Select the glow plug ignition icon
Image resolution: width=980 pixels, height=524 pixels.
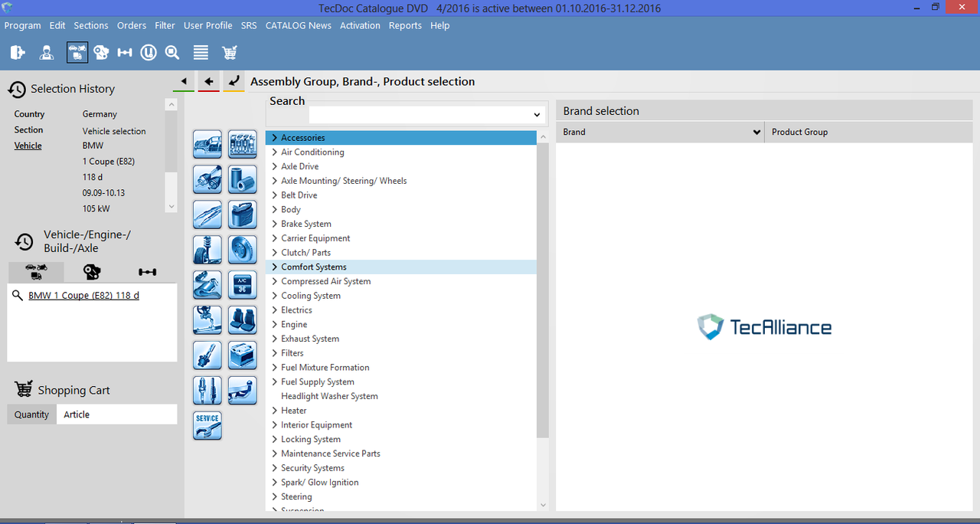coord(207,355)
